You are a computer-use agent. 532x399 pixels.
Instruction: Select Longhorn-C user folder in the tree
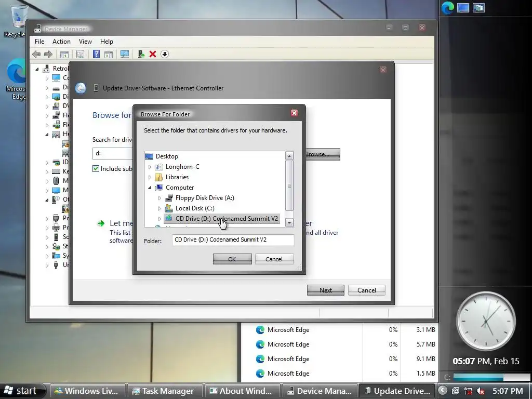(x=182, y=167)
